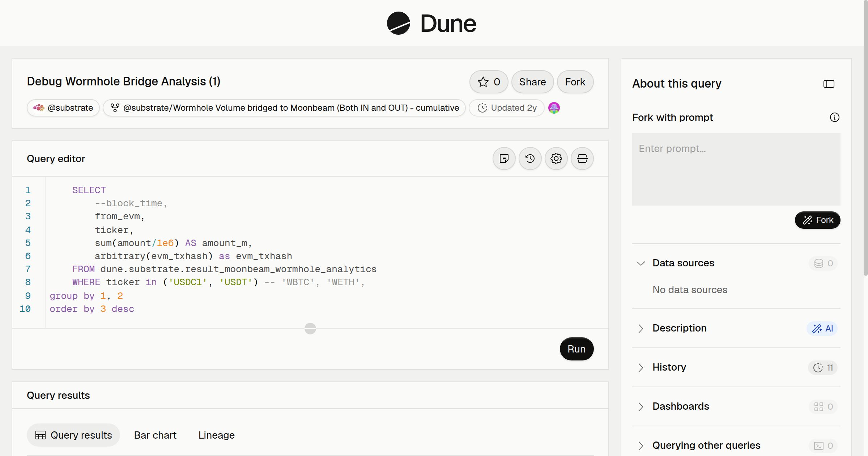Click the WHERE ticker line in editor
868x456 pixels.
point(218,282)
